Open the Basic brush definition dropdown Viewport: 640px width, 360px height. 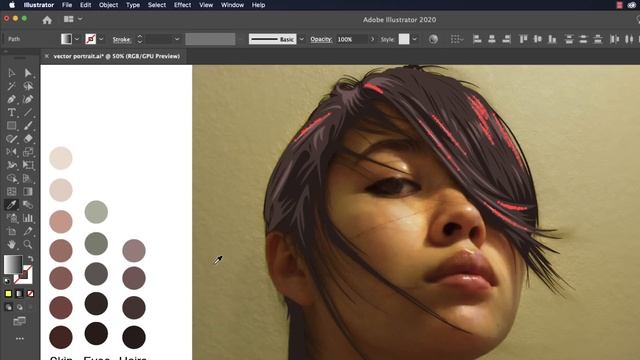click(x=301, y=39)
